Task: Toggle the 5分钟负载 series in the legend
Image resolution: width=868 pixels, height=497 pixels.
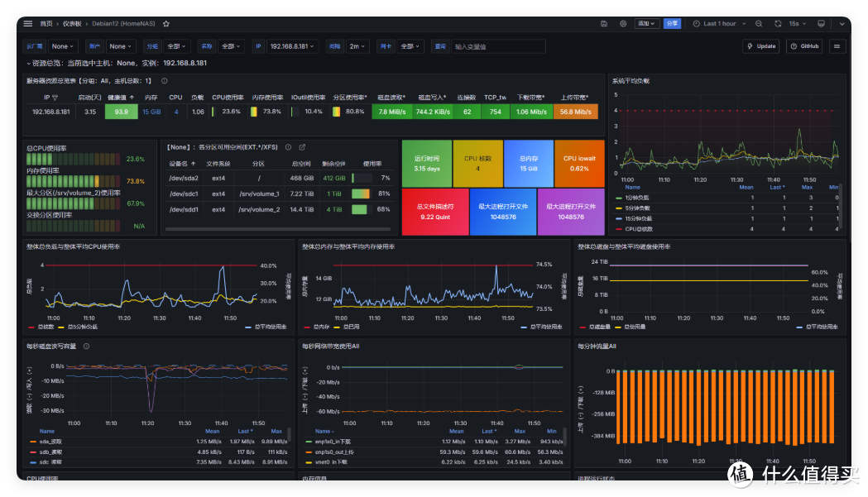Action: pyautogui.click(x=637, y=208)
